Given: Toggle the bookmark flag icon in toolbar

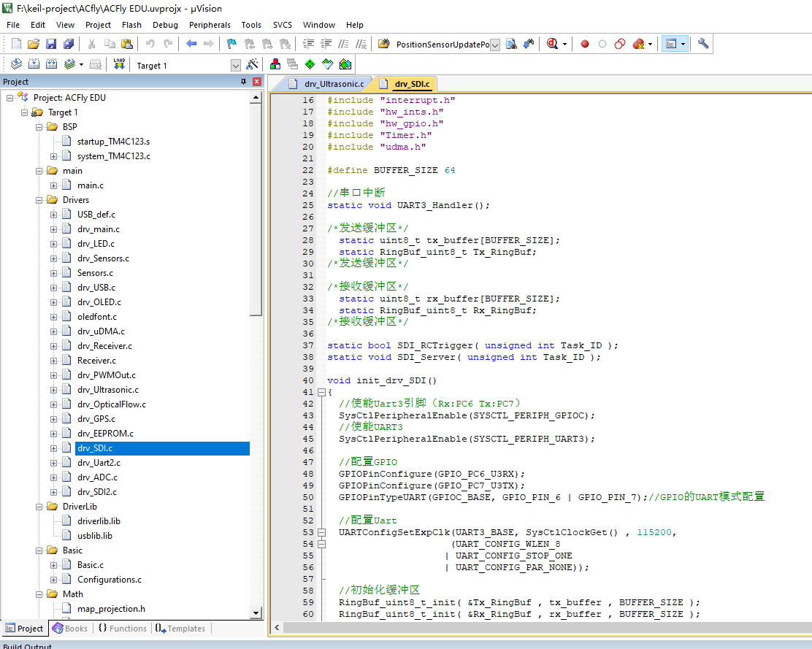Looking at the screenshot, I should tap(231, 44).
